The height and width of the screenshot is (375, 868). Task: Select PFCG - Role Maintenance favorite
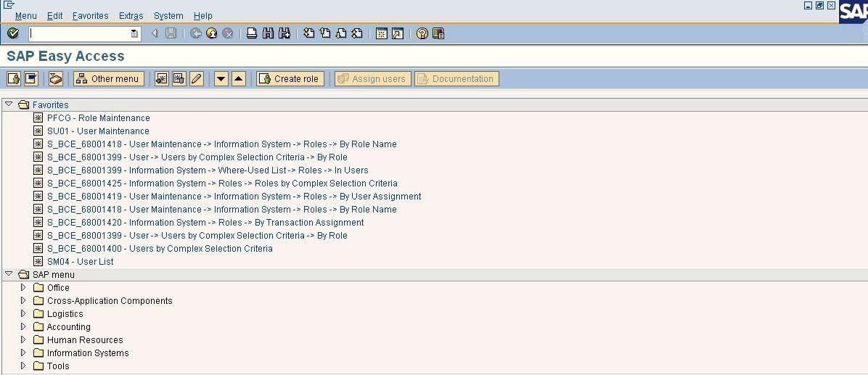(x=99, y=118)
